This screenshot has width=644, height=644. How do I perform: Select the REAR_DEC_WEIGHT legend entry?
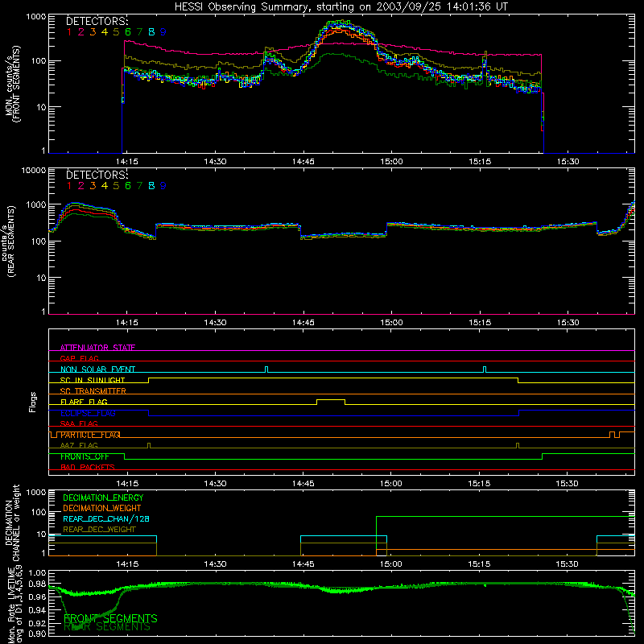[99, 530]
